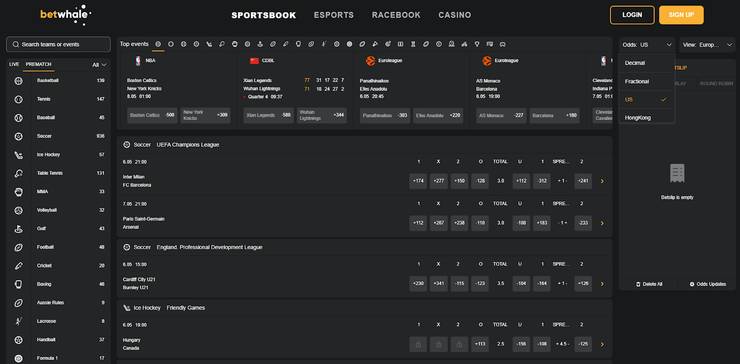Open Table Tennis in the sports sidebar
This screenshot has height=364, width=740.
(x=59, y=173)
